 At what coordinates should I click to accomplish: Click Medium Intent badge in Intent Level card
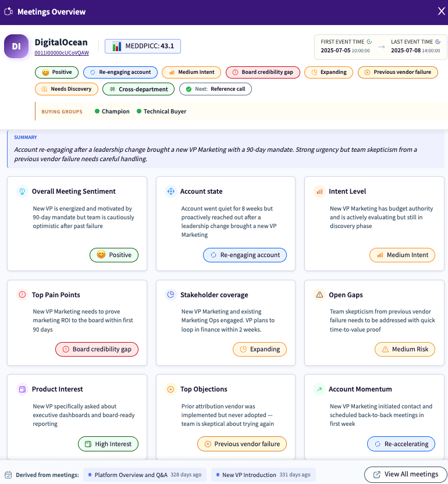point(402,255)
